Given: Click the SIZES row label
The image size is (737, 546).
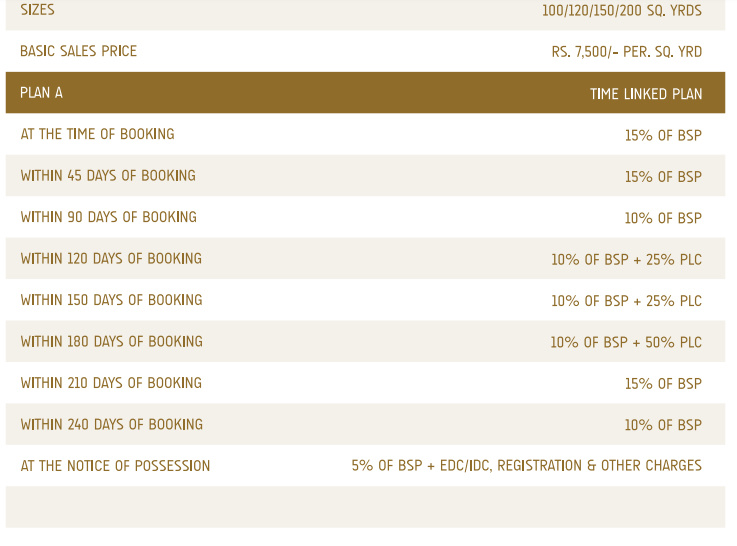Looking at the screenshot, I should coord(37,10).
